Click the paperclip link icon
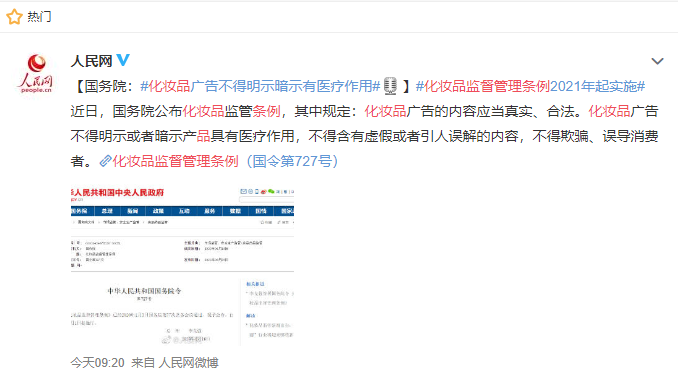The image size is (678, 384). click(106, 161)
